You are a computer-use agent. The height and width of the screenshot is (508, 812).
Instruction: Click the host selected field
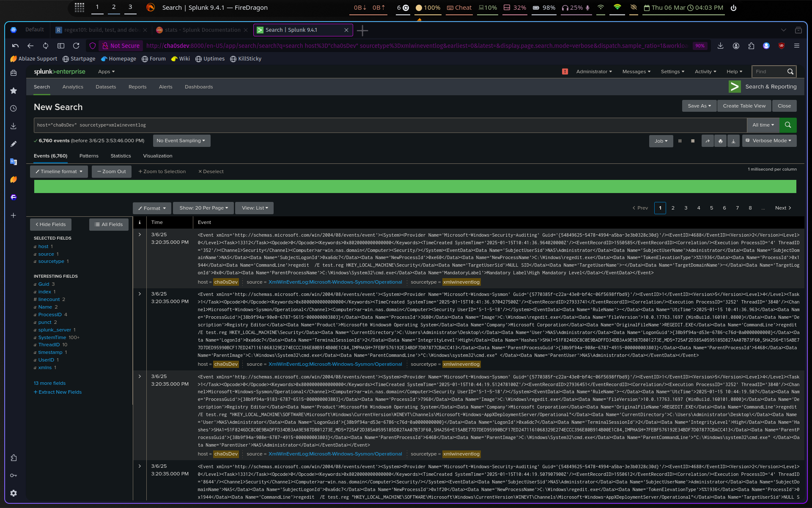coord(44,246)
